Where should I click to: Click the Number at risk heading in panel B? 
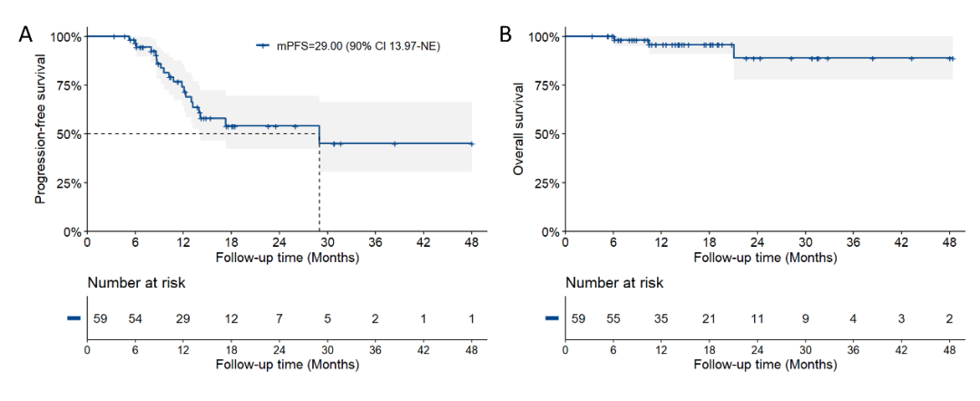[x=614, y=283]
